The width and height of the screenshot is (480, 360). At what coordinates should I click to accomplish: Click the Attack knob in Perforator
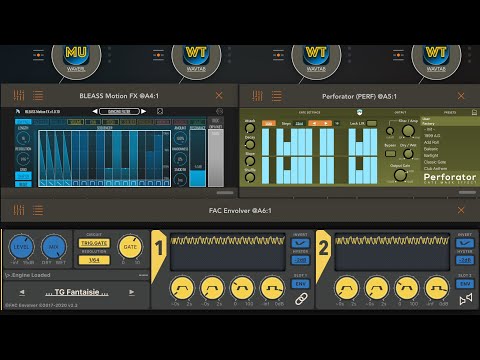coord(250,128)
